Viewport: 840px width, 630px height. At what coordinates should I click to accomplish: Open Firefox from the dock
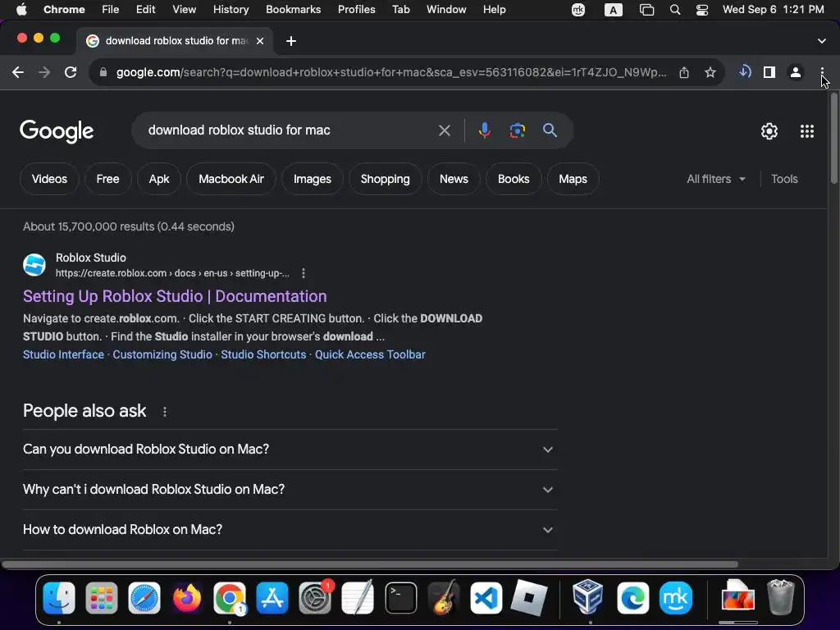point(187,598)
